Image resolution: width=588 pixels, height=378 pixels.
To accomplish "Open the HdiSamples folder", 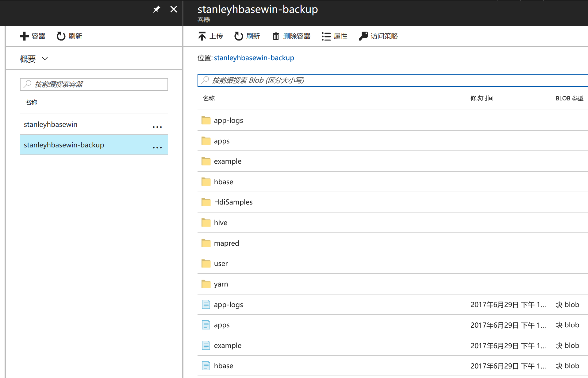I will [x=233, y=202].
